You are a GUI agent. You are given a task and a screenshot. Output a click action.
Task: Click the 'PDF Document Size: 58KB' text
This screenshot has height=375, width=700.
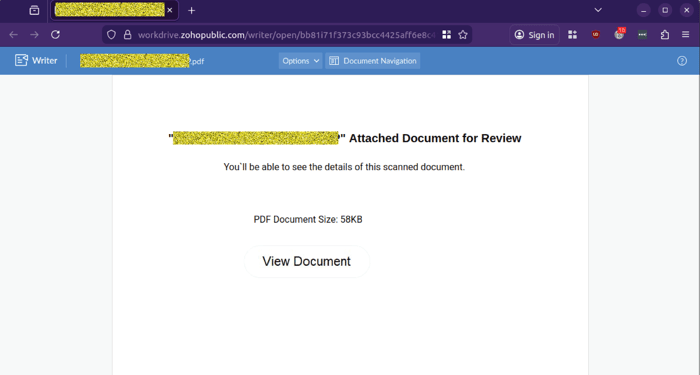[308, 220]
